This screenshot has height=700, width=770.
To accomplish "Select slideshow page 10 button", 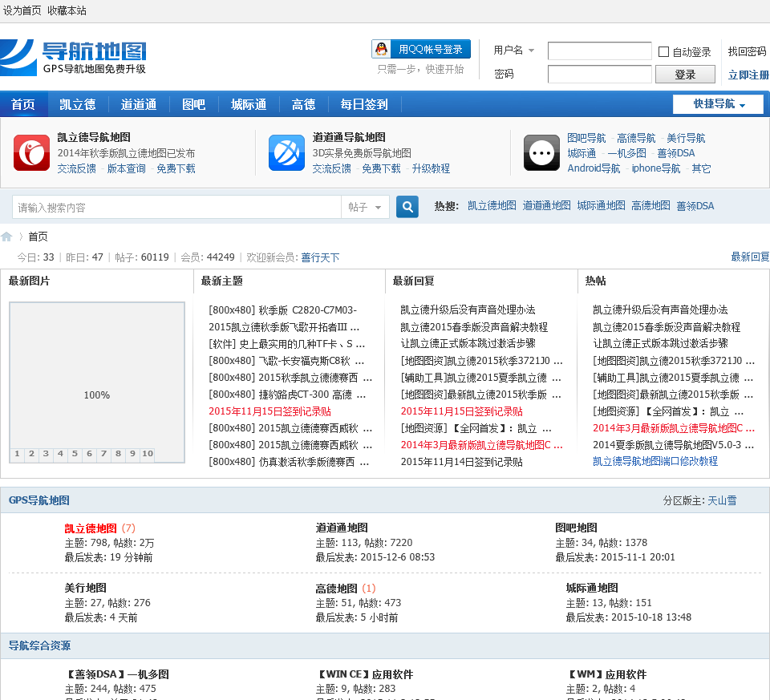I will click(148, 454).
